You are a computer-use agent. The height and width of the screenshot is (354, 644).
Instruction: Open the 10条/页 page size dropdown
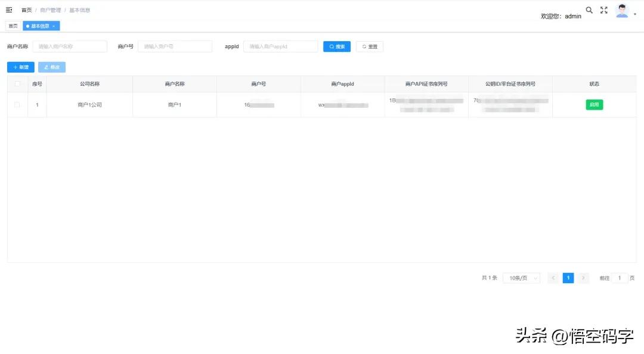click(x=522, y=278)
